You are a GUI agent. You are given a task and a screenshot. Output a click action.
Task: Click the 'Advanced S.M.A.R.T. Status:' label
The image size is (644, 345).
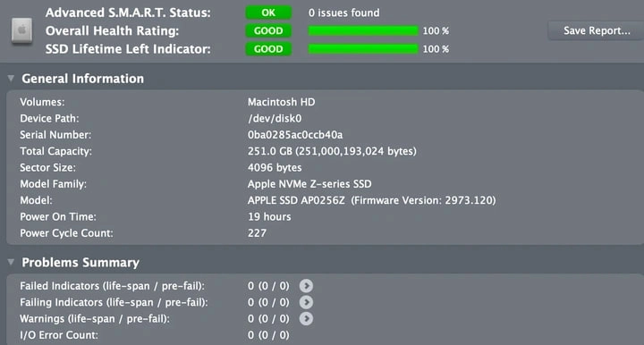[x=128, y=13]
